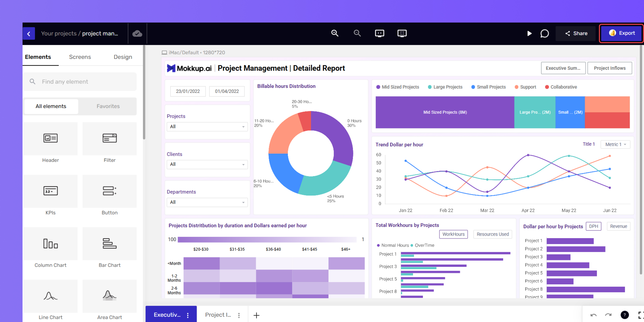Add a new screen with plus icon
Screen dimensions: 644x322
coord(256,315)
